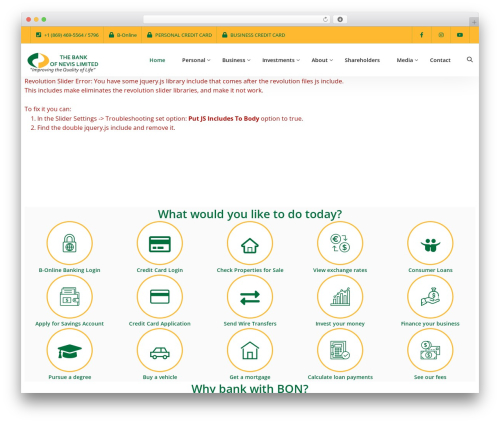Image resolution: width=500 pixels, height=423 pixels.
Task: Select the Get a mortgage house icon
Action: coord(250,350)
